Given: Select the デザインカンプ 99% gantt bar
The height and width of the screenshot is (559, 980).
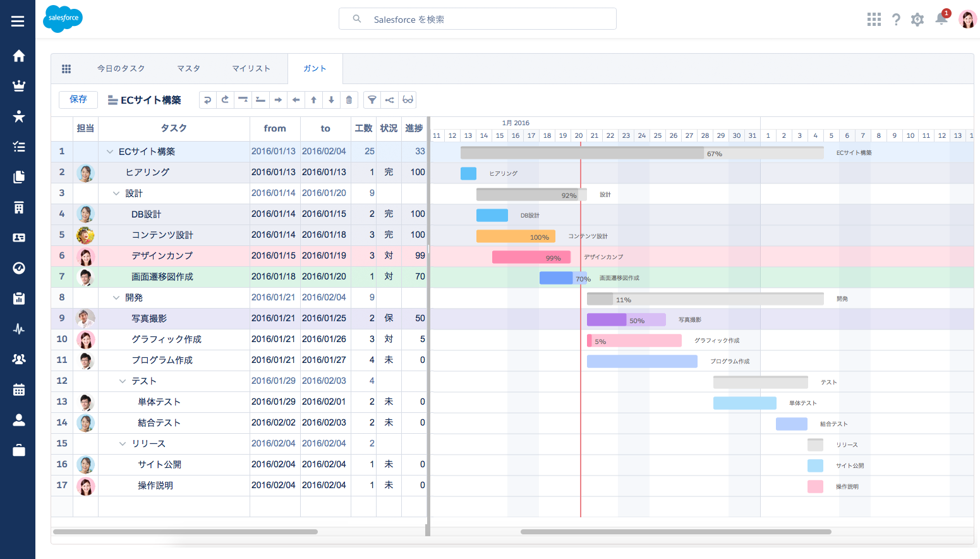Looking at the screenshot, I should tap(531, 257).
